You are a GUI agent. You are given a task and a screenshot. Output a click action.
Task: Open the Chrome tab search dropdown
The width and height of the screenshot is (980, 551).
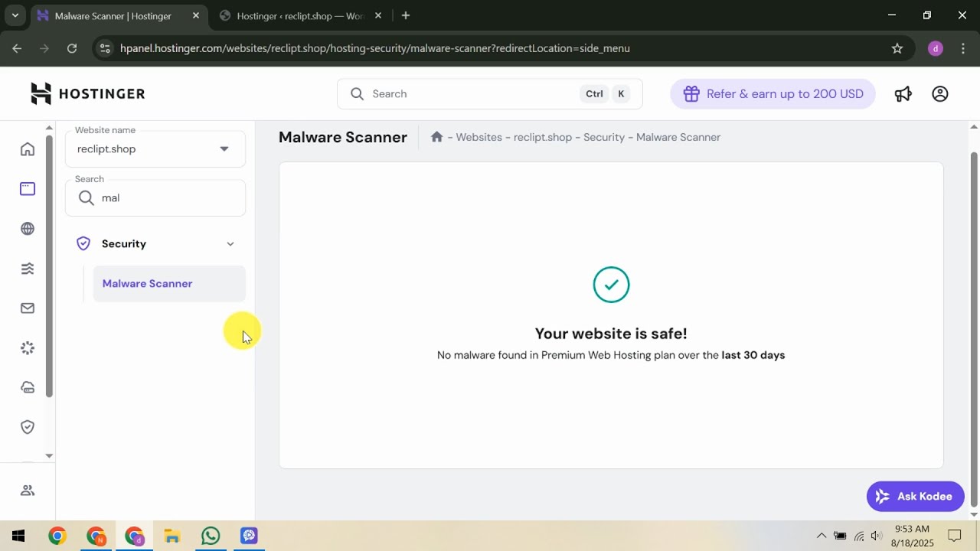tap(15, 15)
